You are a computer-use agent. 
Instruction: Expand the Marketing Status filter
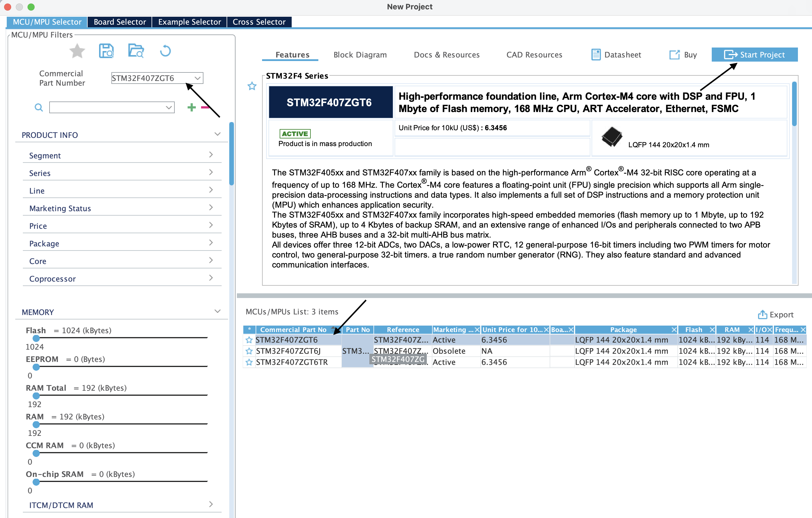point(211,208)
